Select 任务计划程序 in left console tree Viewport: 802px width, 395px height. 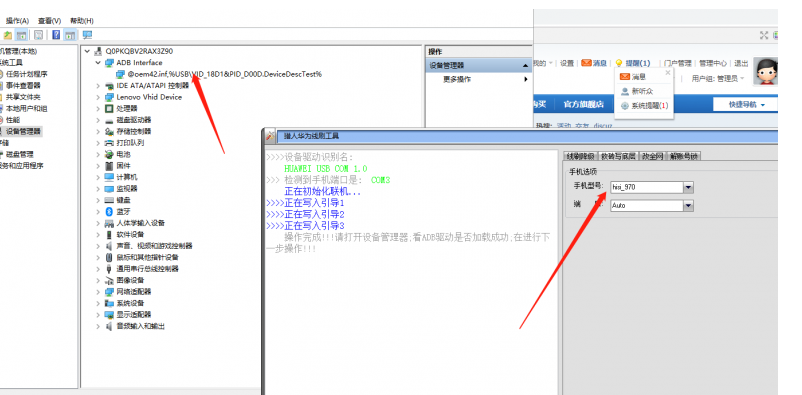point(27,74)
